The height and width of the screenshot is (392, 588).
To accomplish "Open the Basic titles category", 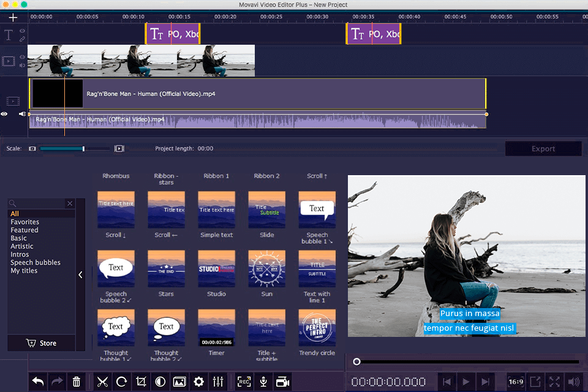I will point(19,238).
